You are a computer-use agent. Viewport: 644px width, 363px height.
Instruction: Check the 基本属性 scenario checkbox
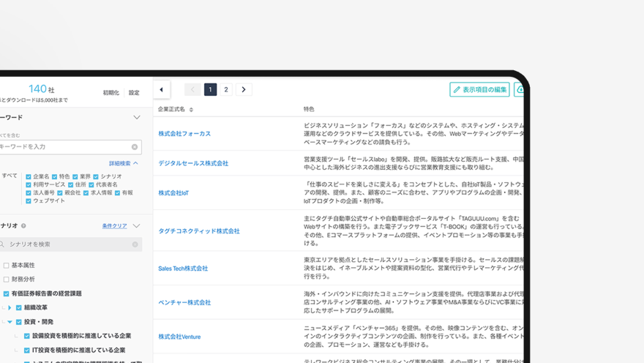6,265
